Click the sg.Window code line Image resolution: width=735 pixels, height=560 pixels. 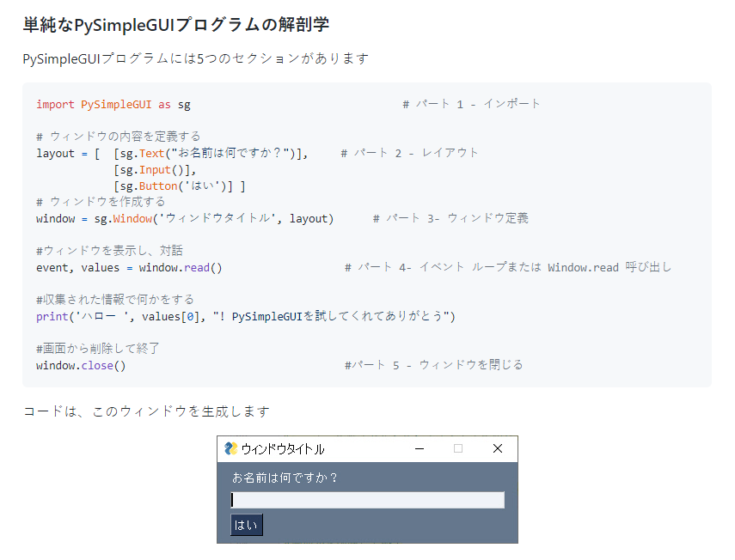click(x=185, y=219)
